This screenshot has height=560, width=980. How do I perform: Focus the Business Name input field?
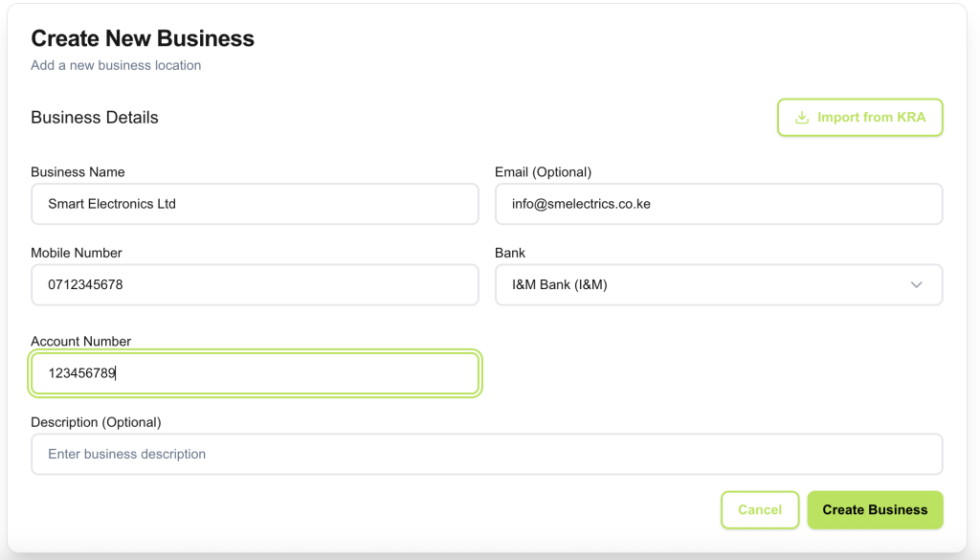tap(255, 204)
